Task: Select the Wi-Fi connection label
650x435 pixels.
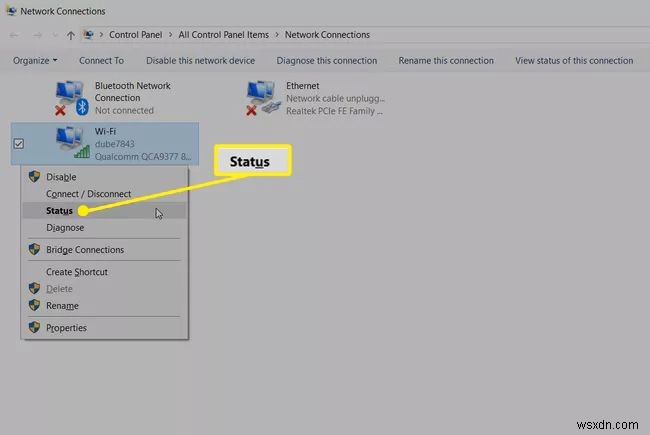Action: pyautogui.click(x=105, y=131)
